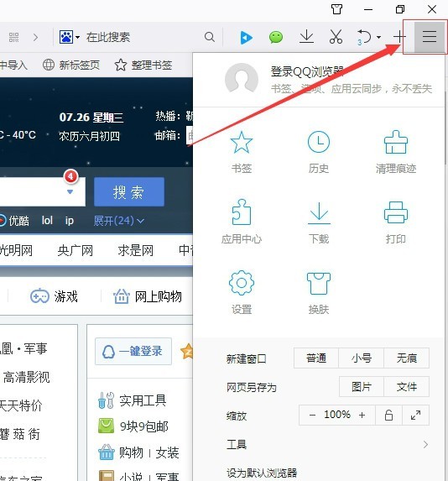Image resolution: width=448 pixels, height=481 pixels.
Task: Open 整理书签 bookmark organizer
Action: click(x=143, y=65)
